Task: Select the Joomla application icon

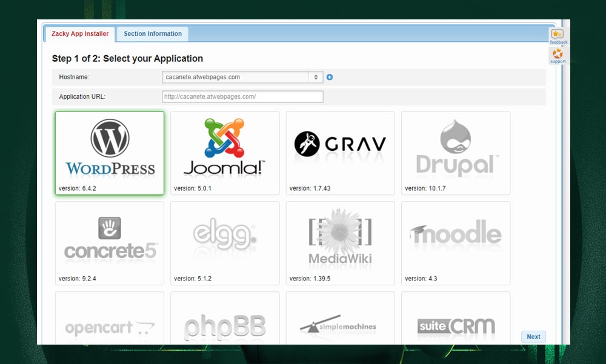Action: (x=224, y=151)
